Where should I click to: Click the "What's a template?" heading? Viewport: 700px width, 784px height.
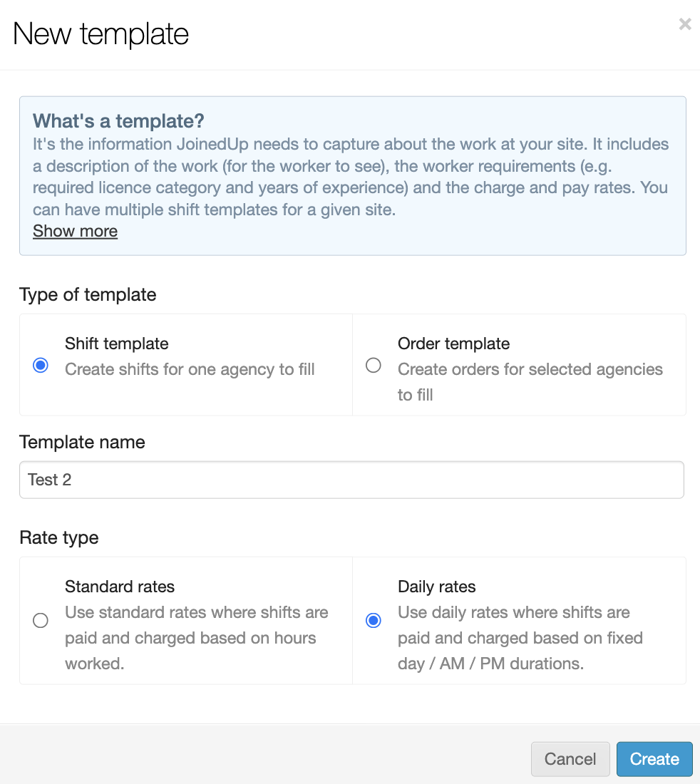(x=118, y=120)
